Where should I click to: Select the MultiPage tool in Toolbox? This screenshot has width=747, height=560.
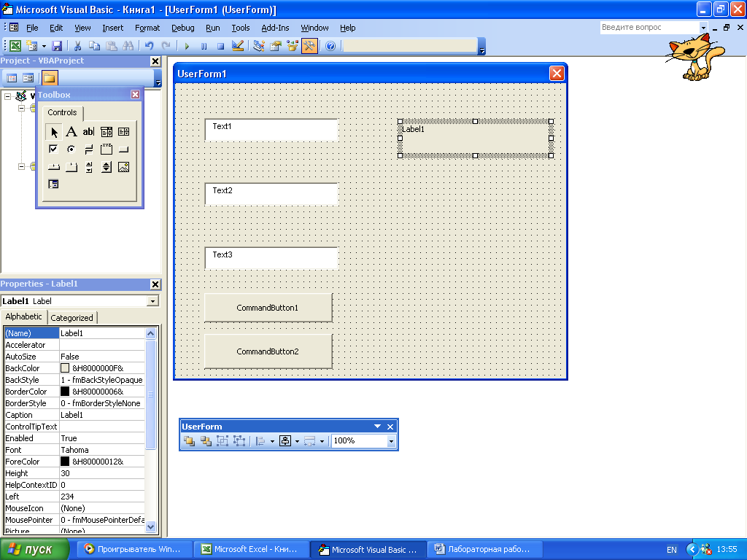tap(71, 167)
